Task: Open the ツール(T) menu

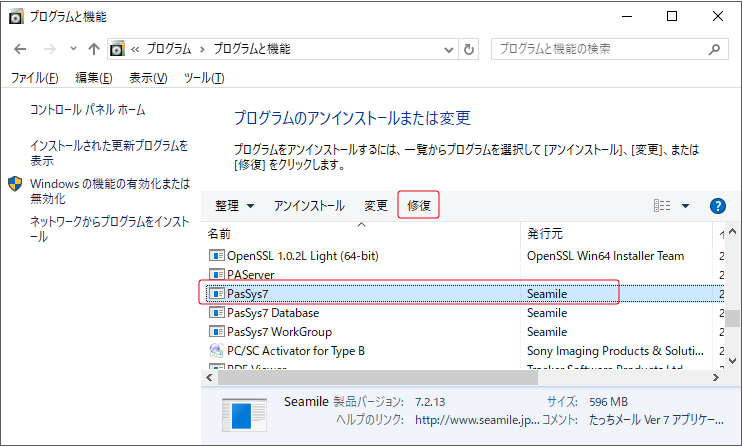Action: (x=204, y=78)
